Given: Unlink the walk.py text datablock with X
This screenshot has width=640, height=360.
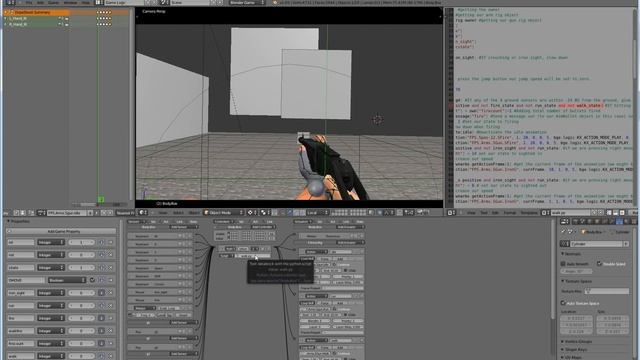Looking at the screenshot, I should (x=600, y=213).
